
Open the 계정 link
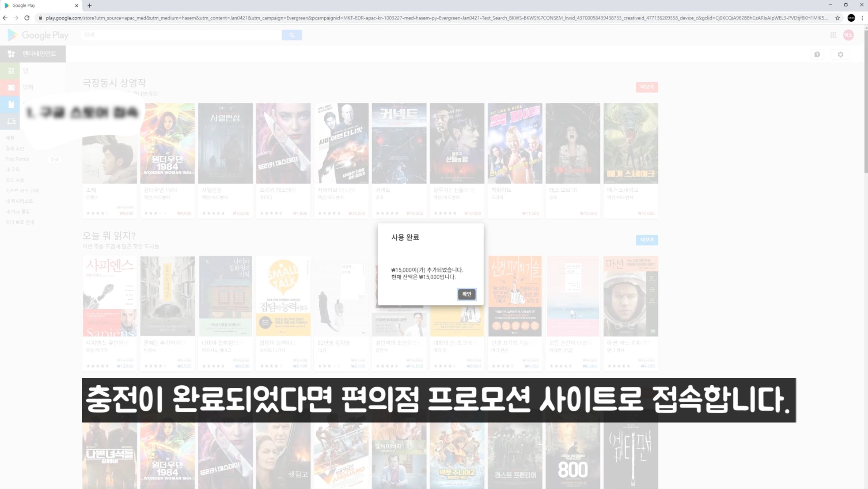point(10,138)
